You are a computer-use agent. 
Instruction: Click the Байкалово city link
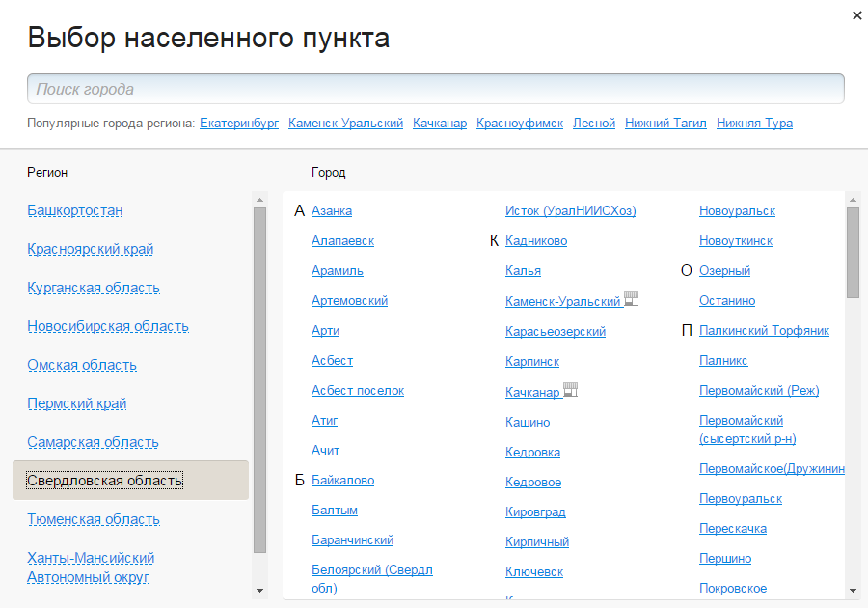click(x=341, y=480)
